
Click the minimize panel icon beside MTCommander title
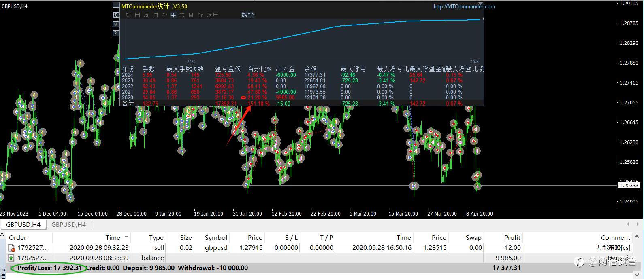116,6
